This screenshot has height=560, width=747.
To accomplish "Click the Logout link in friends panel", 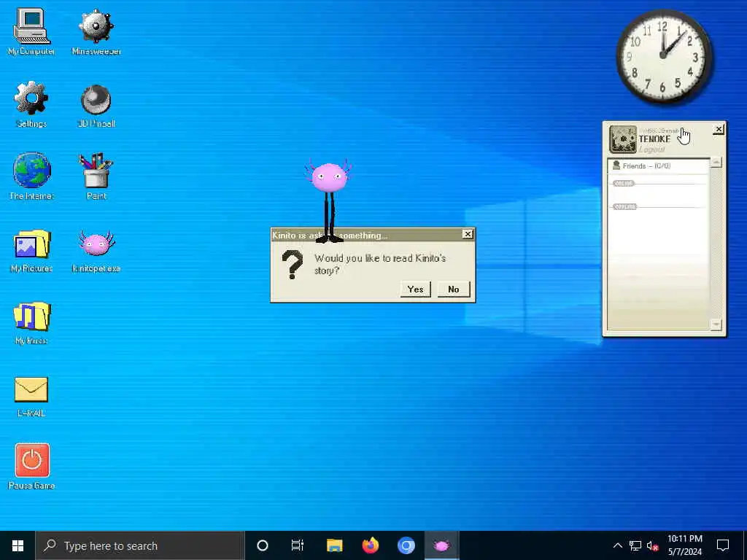I will [x=651, y=149].
